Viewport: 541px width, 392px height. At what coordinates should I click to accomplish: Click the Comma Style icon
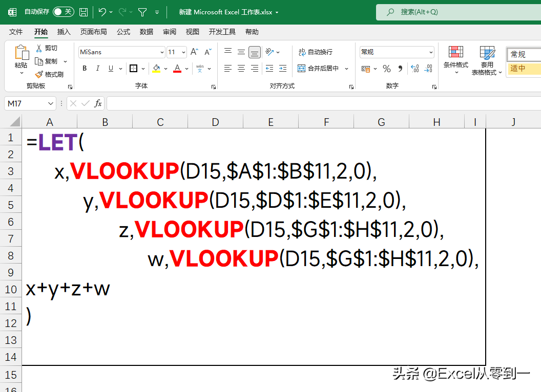pyautogui.click(x=400, y=69)
